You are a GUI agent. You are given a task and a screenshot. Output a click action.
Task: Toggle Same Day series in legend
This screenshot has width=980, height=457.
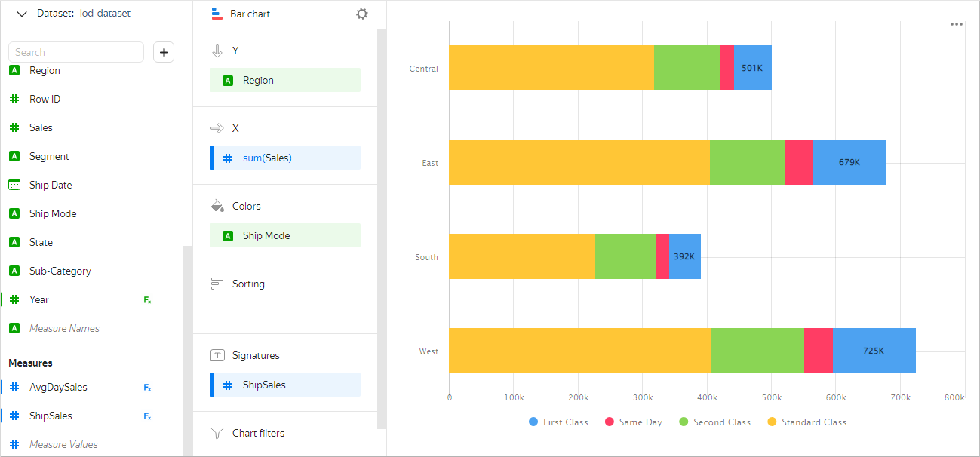[x=633, y=422]
